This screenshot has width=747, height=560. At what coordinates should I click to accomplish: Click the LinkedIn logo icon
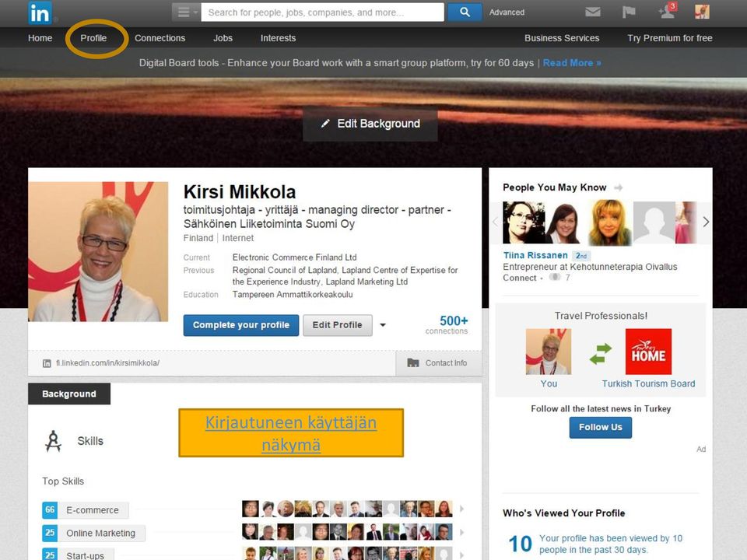point(40,12)
